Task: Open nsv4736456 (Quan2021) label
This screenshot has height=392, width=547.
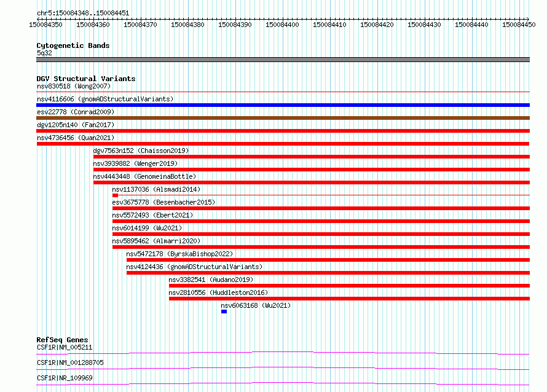Action: (76, 138)
